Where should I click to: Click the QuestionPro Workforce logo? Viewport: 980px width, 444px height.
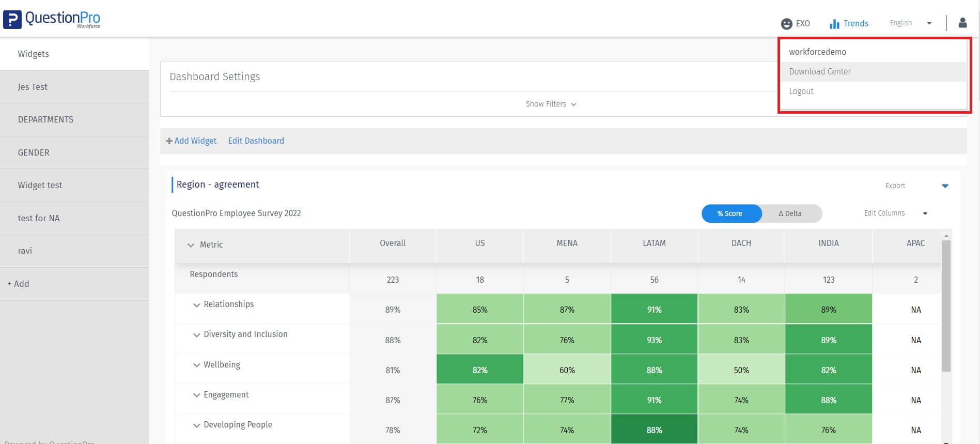[x=52, y=19]
